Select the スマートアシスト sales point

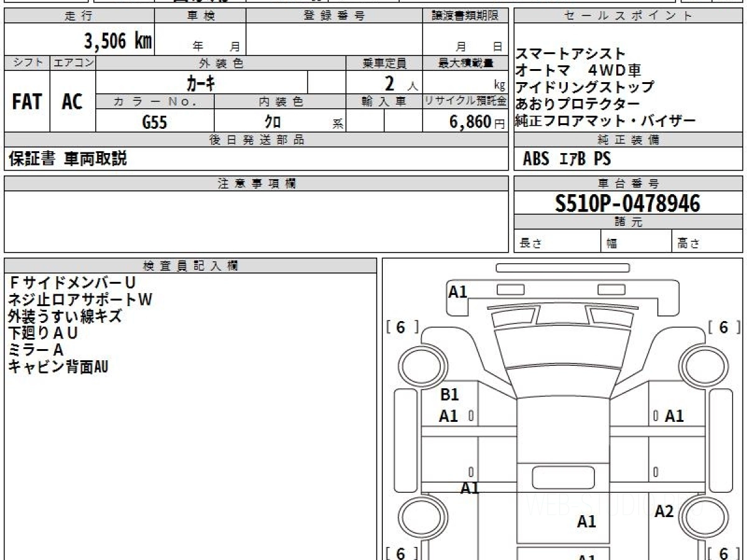(571, 54)
